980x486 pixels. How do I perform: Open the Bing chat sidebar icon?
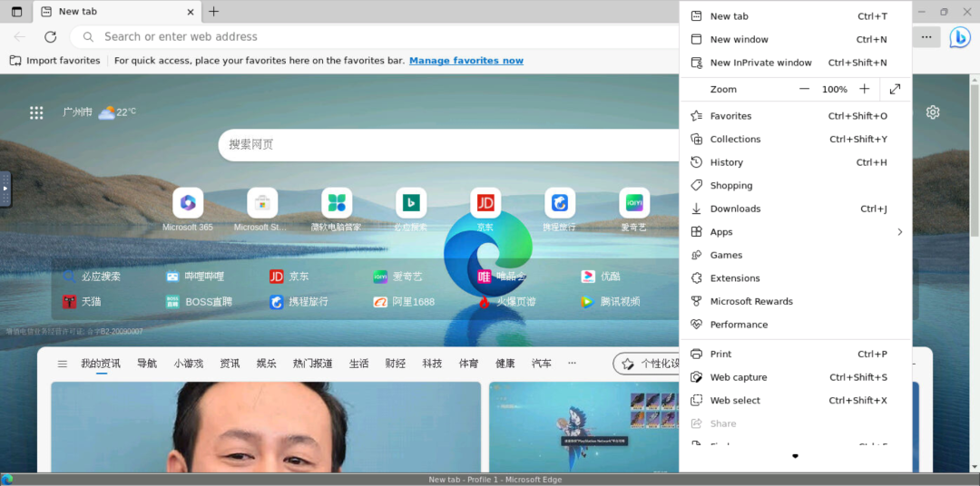coord(959,37)
